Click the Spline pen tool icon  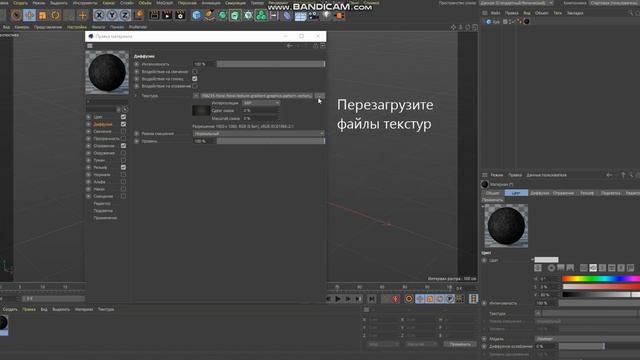point(209,16)
